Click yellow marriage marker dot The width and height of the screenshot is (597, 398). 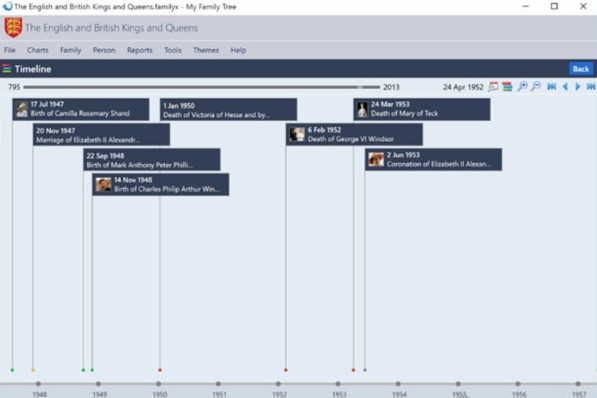33,370
